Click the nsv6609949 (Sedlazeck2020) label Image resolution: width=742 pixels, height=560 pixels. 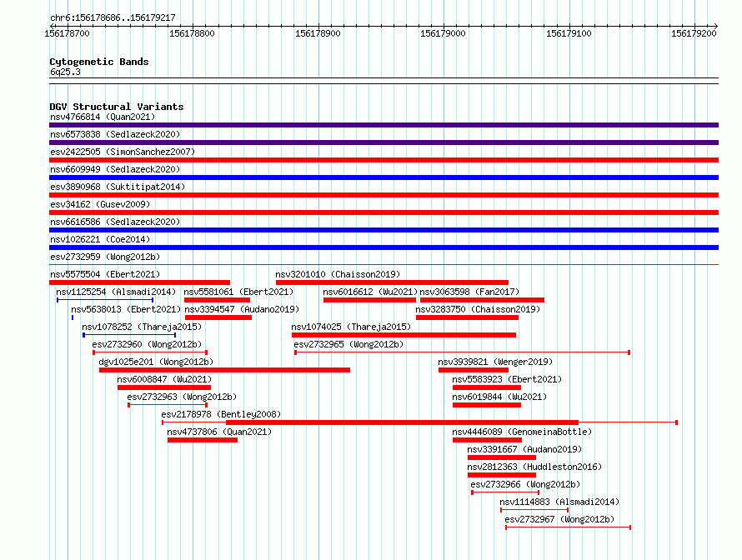(x=115, y=169)
